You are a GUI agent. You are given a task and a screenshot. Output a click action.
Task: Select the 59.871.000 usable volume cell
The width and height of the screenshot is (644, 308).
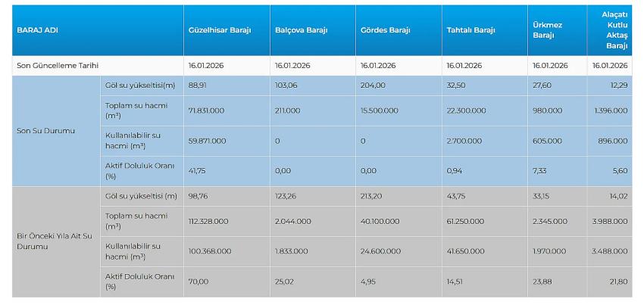coord(206,141)
